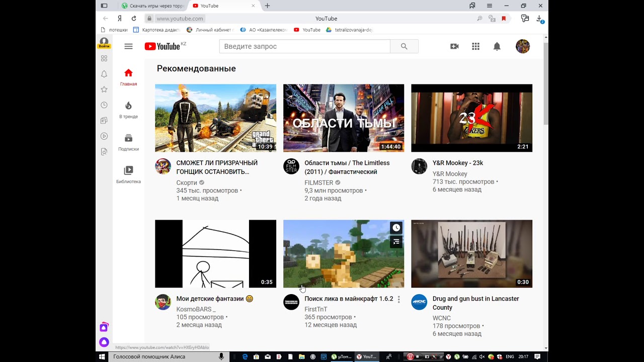644x362 pixels.
Task: Click KosmoBARS channel avatar
Action: (x=163, y=302)
